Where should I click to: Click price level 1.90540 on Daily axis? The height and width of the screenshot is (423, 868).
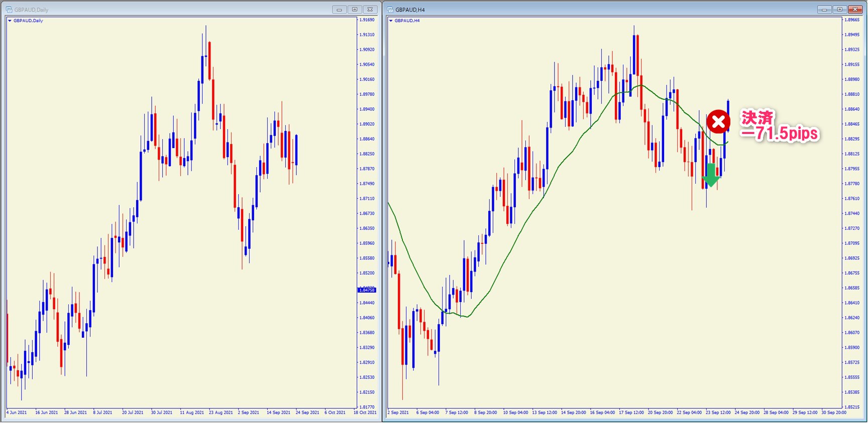[367, 65]
